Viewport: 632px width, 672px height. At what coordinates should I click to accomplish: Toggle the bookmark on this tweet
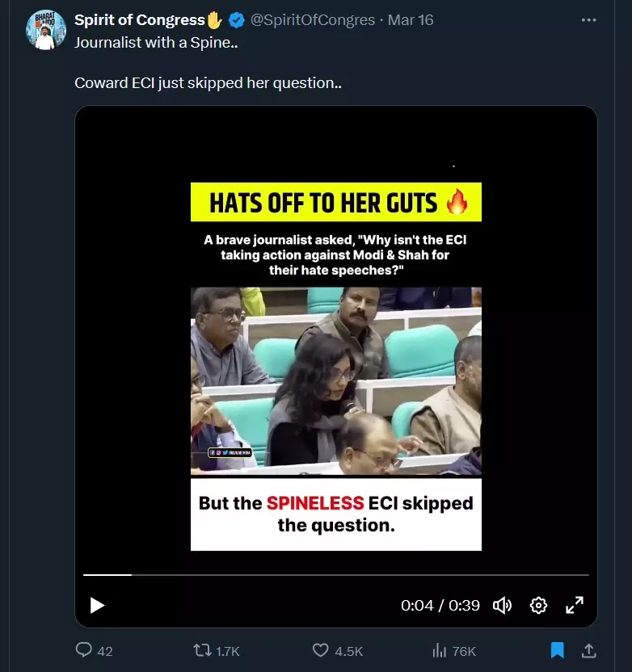click(x=557, y=650)
